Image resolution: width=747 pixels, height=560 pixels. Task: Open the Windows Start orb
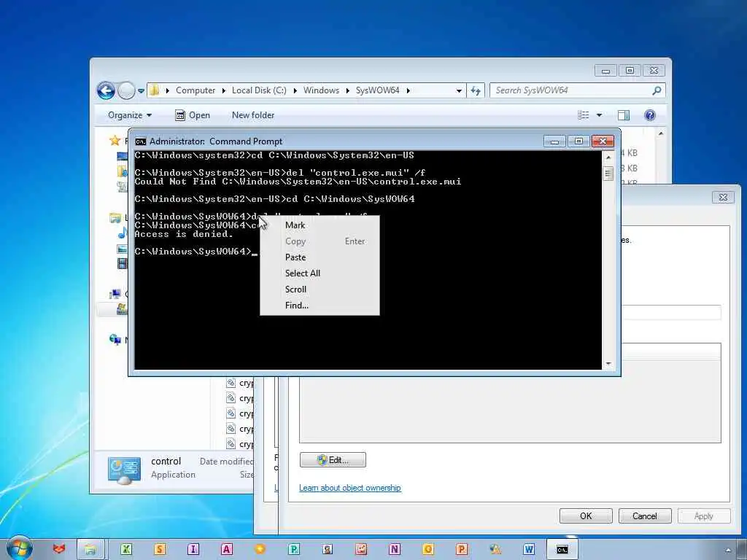pos(20,548)
